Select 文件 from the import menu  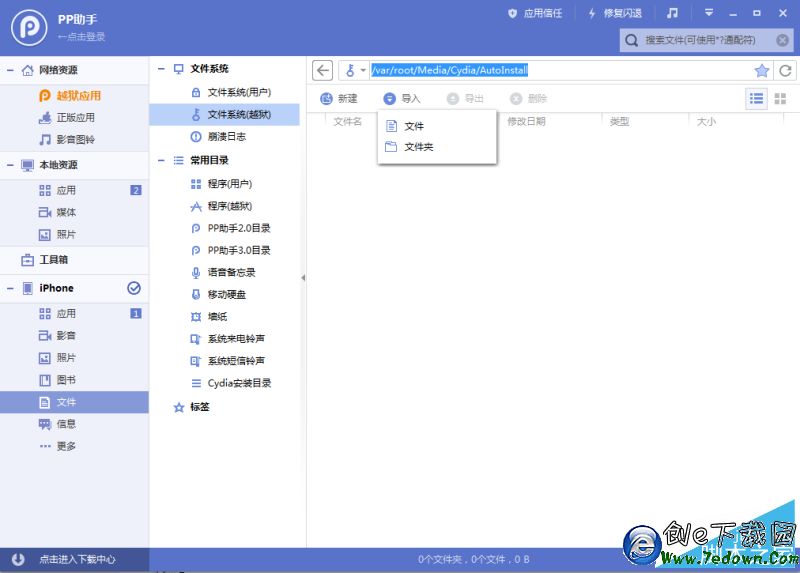click(x=414, y=126)
